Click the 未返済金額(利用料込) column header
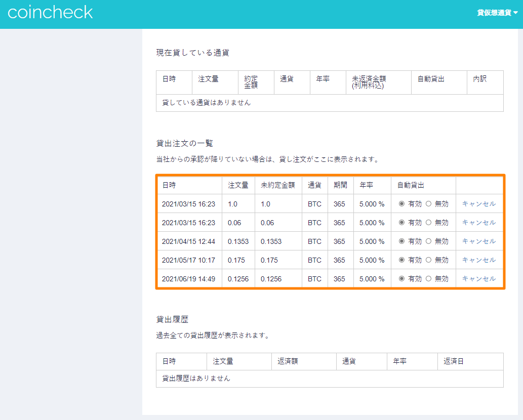This screenshot has height=420, width=523. pyautogui.click(x=369, y=82)
